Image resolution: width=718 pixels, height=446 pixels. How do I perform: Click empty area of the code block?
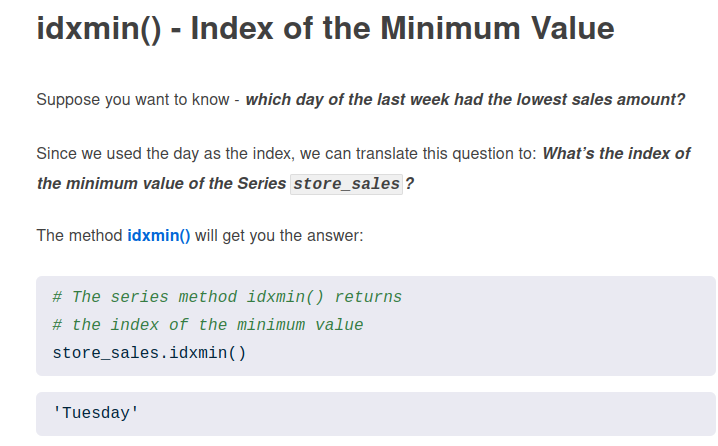coord(560,340)
